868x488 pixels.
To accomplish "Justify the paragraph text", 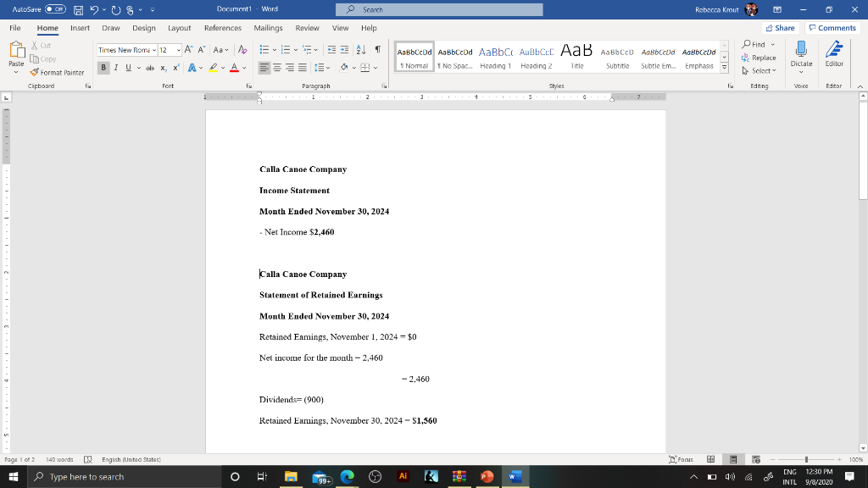I will click(x=303, y=68).
